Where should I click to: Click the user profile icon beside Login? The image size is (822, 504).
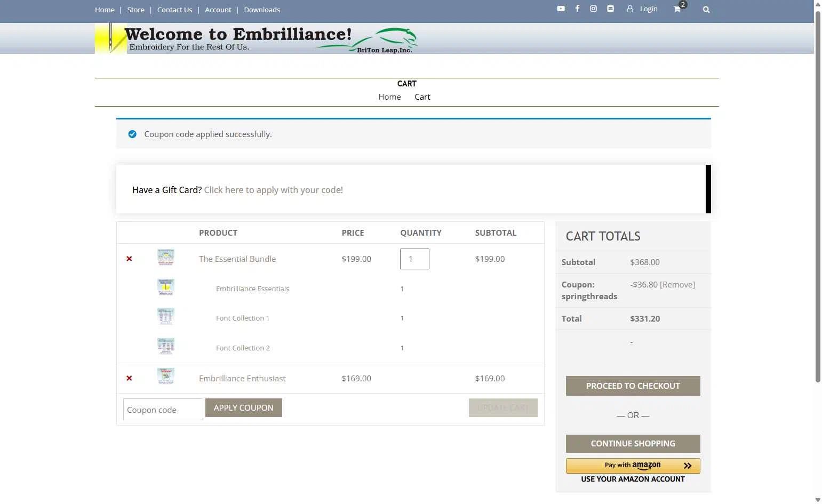tap(630, 9)
